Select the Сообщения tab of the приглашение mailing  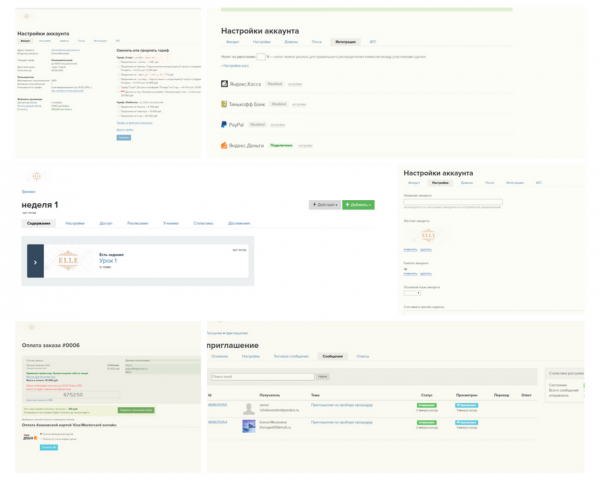(333, 356)
